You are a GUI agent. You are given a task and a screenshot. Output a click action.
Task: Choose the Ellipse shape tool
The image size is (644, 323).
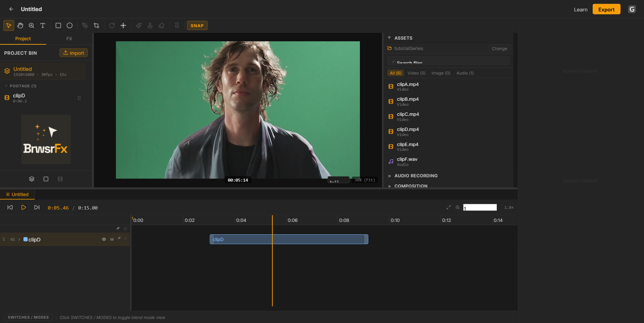pos(69,26)
